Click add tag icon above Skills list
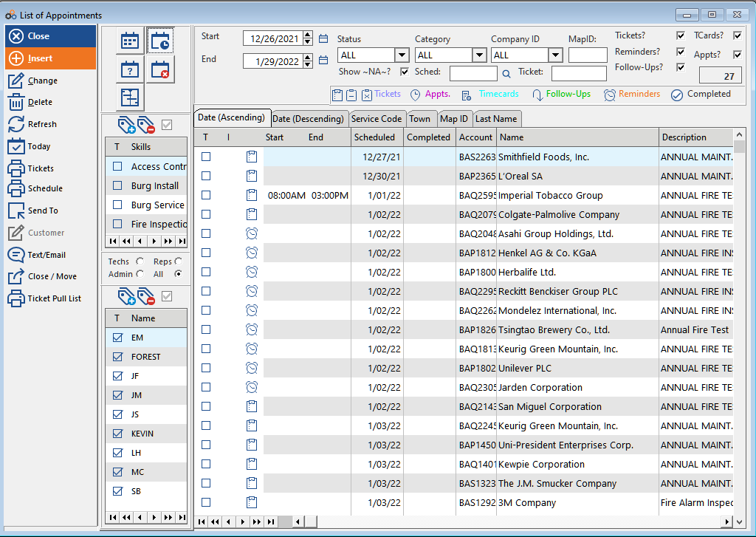Screen dimensions: 756x537 126,124
